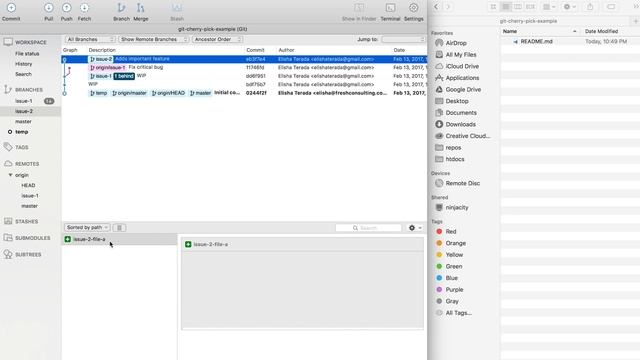Select issue-2-file-a in file list
640x360 pixels.
(x=119, y=239)
